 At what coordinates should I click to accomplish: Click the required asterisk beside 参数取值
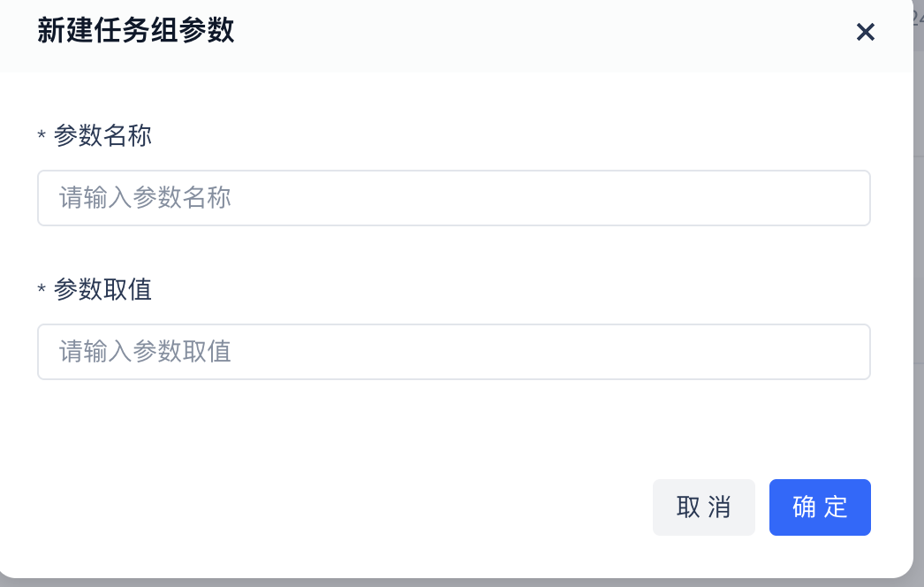(42, 291)
